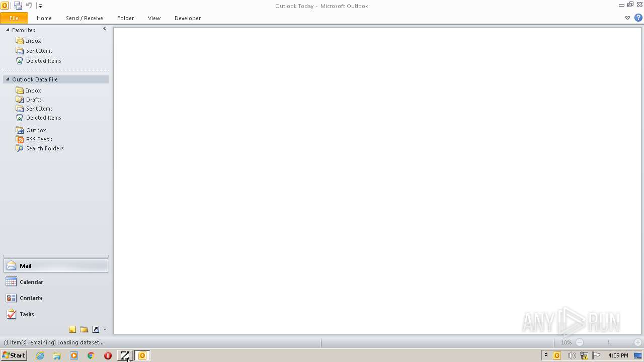Open Sent Items under Outlook Data File

[39, 109]
